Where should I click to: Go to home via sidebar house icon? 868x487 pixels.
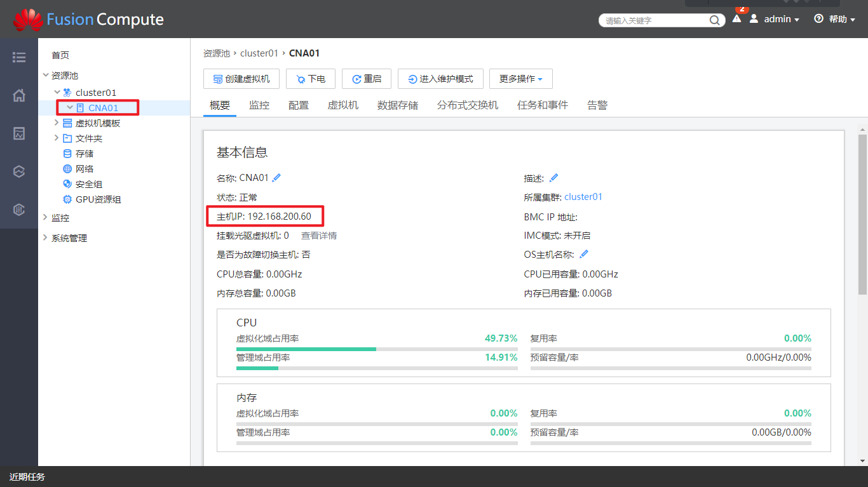tap(19, 95)
